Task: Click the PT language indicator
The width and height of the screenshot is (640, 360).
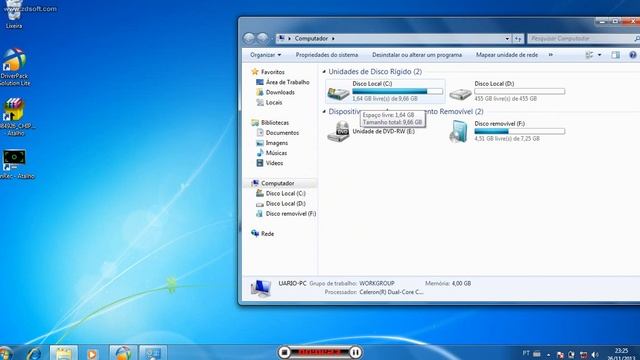Action: coord(526,353)
